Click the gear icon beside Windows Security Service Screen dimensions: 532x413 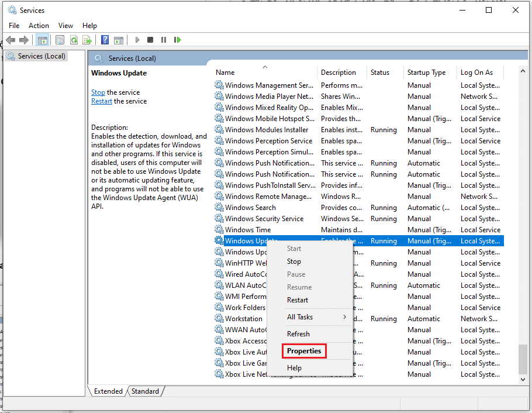[x=219, y=218]
